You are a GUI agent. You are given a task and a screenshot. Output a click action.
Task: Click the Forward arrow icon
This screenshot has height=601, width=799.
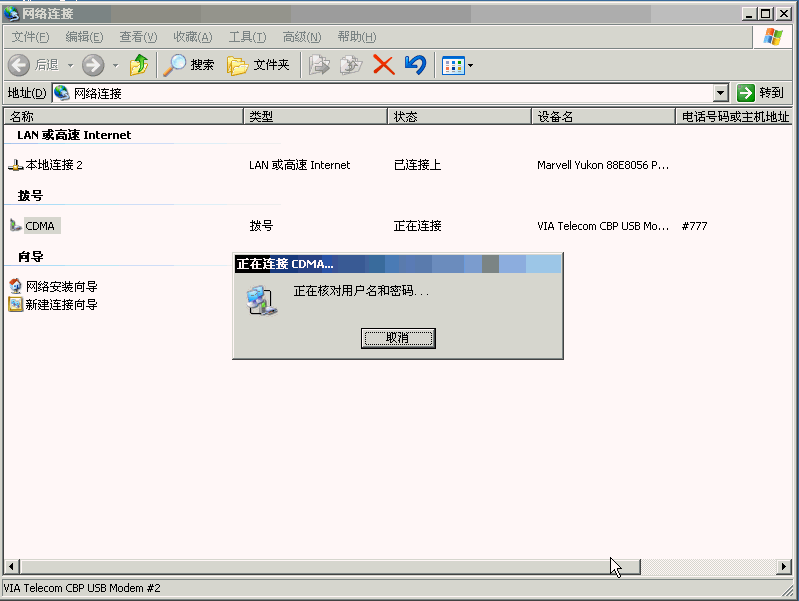point(93,65)
